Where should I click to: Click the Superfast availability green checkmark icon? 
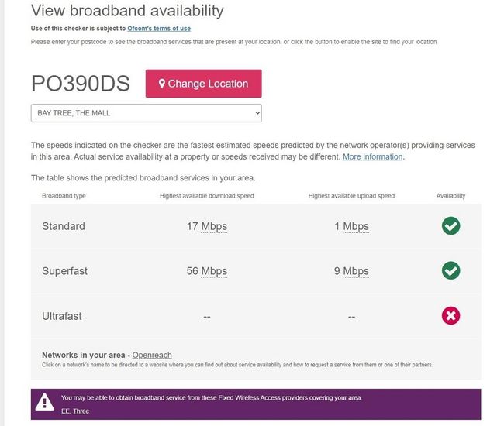tap(450, 270)
